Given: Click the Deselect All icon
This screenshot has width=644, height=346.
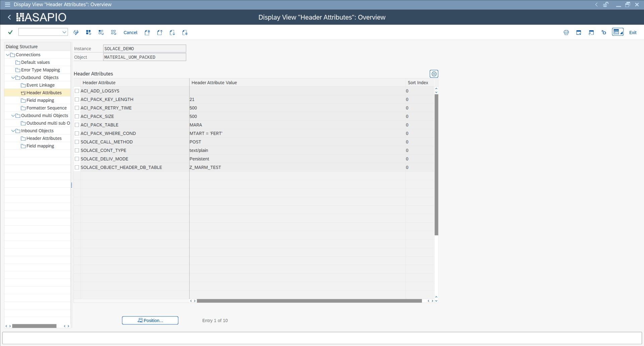Looking at the screenshot, I should pos(114,33).
